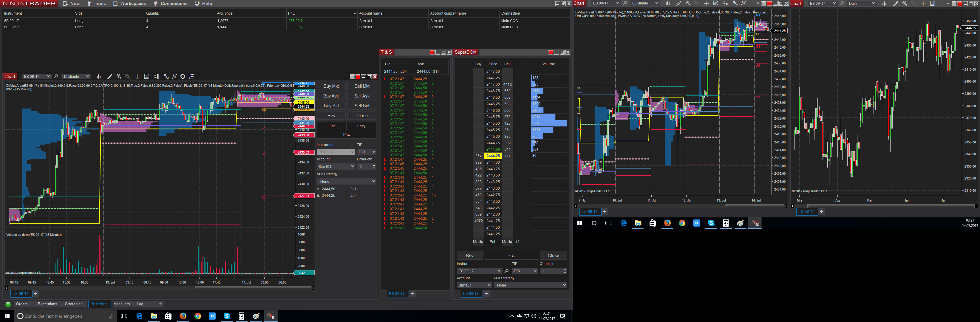The image size is (980, 322).
Task: Toggle crosshair in the 15 Minute chart toolbar
Action: [x=137, y=76]
